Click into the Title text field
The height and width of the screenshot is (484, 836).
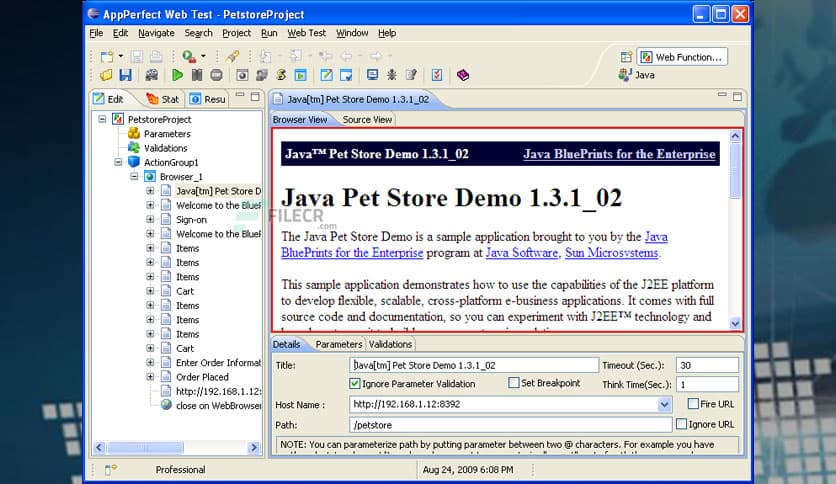click(x=474, y=365)
